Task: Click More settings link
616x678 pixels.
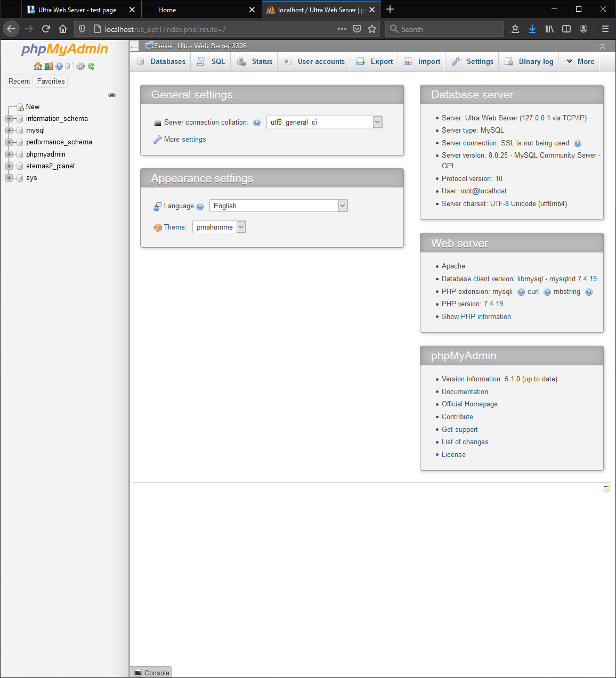Action: [x=185, y=140]
